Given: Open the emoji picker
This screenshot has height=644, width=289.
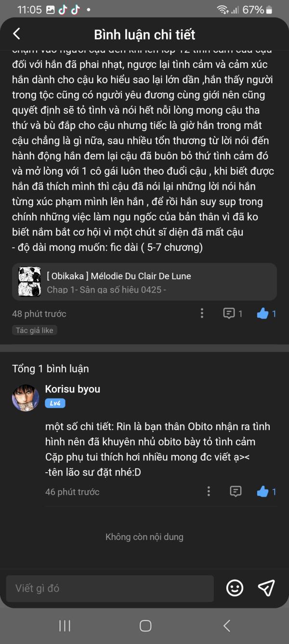Looking at the screenshot, I should coord(235,588).
